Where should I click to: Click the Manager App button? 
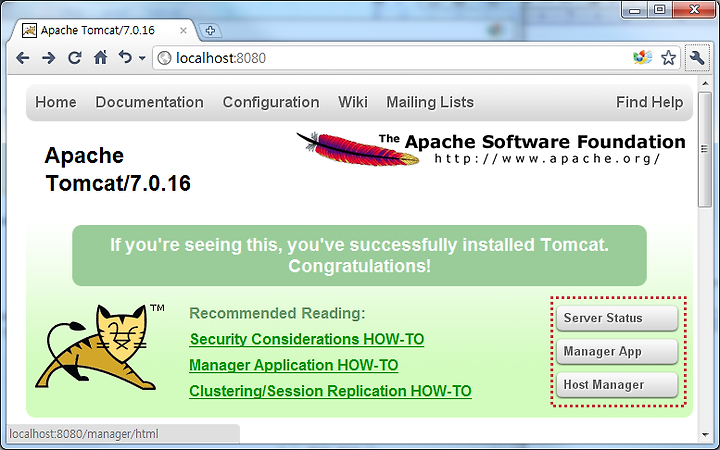tap(617, 352)
